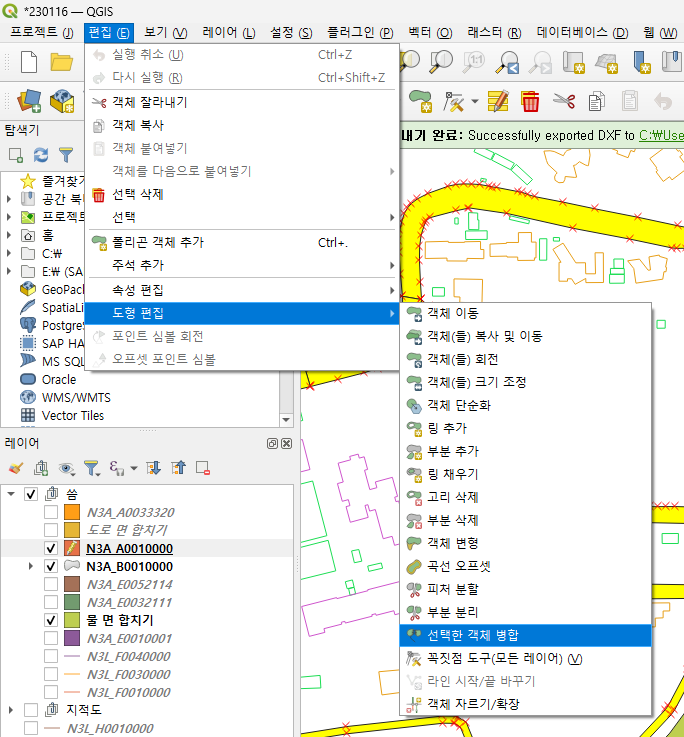Click the Filter browser funnel icon
This screenshot has height=737, width=684.
[66, 155]
